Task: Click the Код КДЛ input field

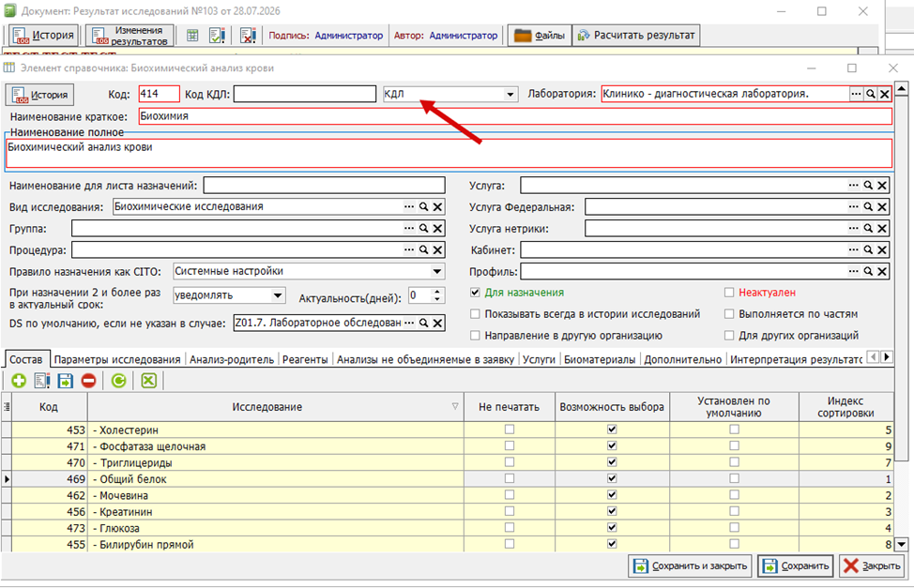Action: (305, 94)
